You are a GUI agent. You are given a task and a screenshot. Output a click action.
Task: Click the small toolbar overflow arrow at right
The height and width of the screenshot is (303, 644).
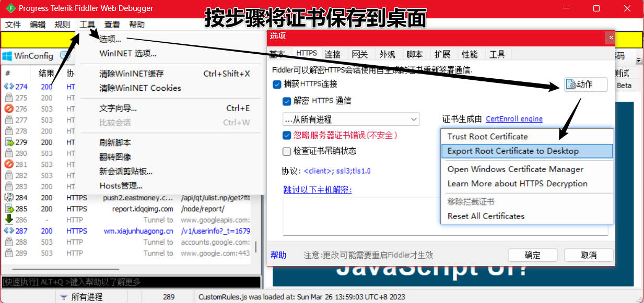[x=639, y=60]
